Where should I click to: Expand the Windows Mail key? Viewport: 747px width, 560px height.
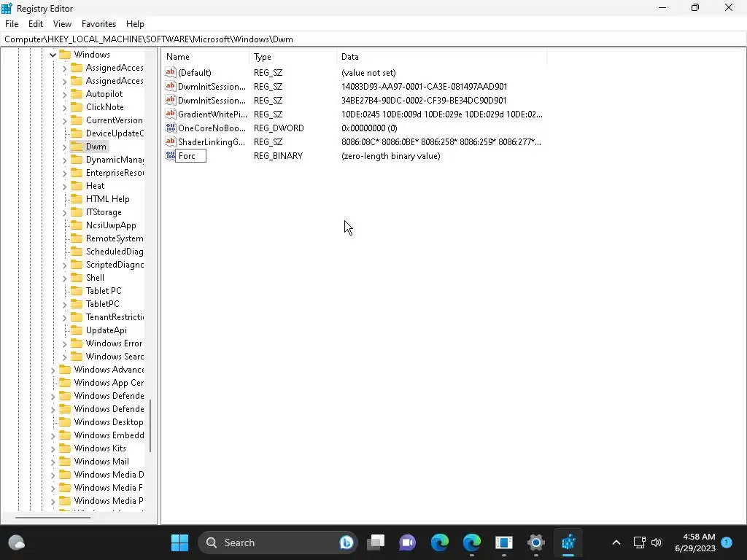coord(53,462)
